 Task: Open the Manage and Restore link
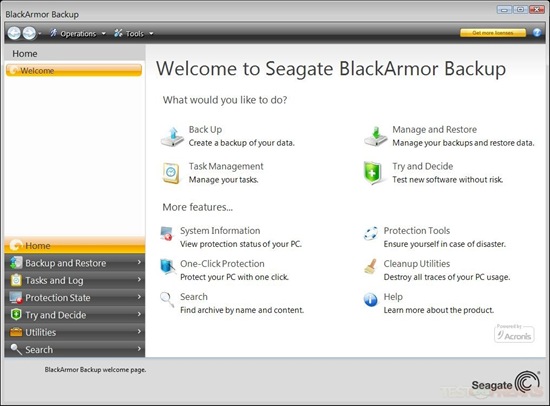434,129
